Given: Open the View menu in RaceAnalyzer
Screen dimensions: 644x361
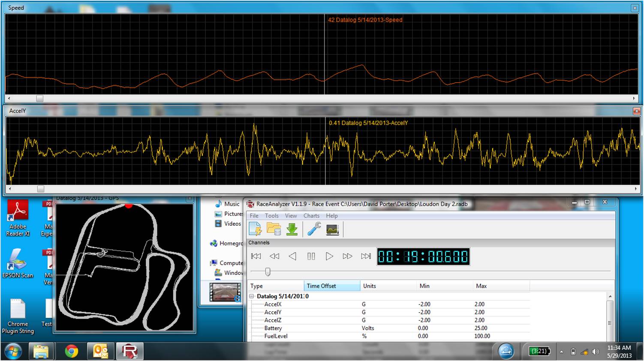Looking at the screenshot, I should [x=291, y=216].
